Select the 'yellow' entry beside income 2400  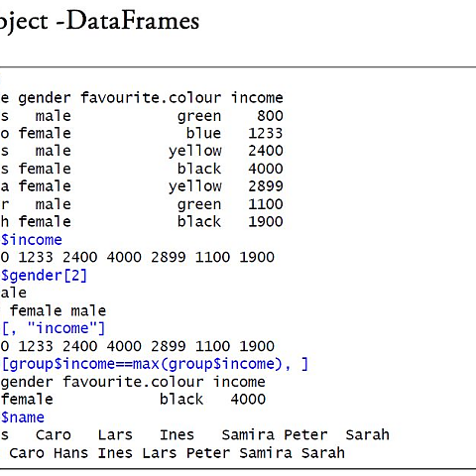195,152
